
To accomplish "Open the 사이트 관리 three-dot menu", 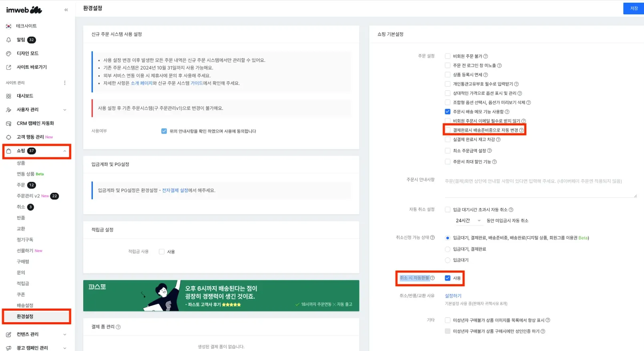I will click(65, 83).
